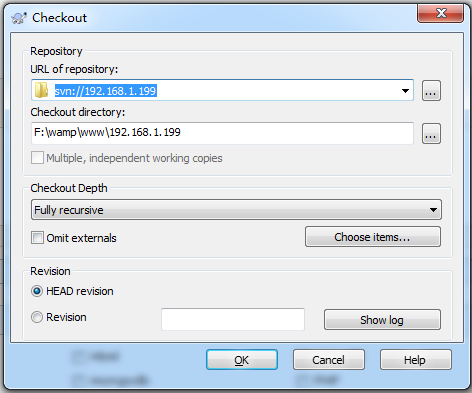Image resolution: width=472 pixels, height=393 pixels.
Task: Select the HEAD revision radio button
Action: point(37,291)
